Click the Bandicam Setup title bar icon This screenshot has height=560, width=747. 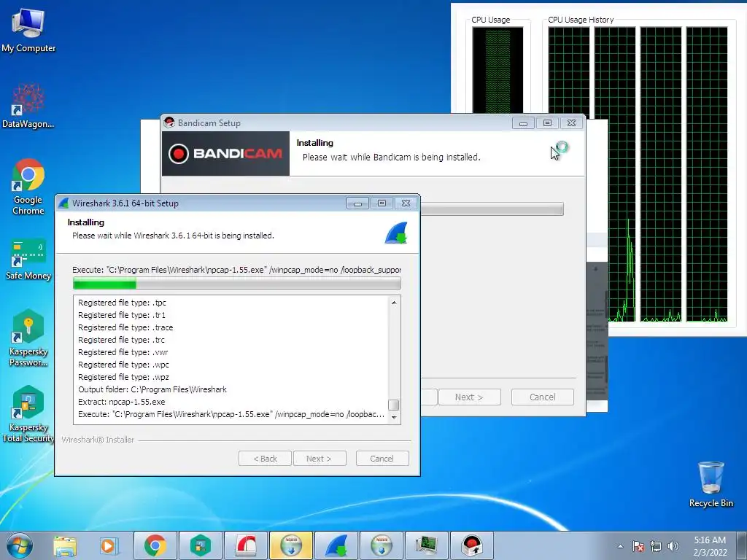click(x=169, y=122)
